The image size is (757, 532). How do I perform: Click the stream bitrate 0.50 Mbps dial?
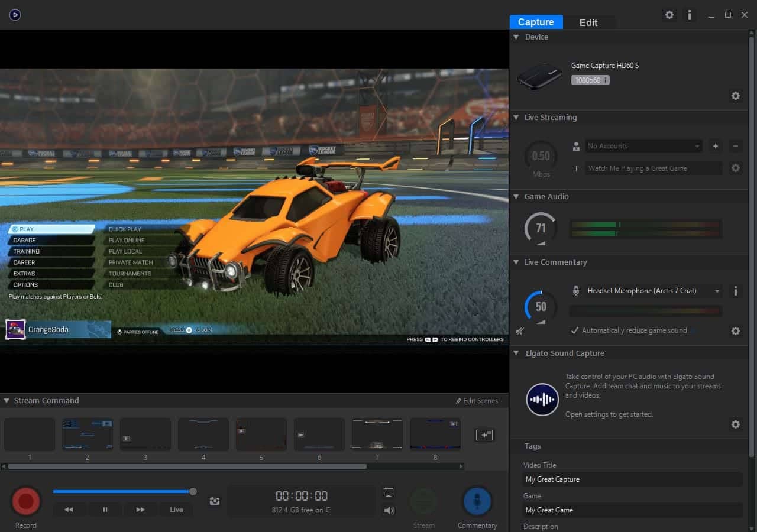coord(541,156)
